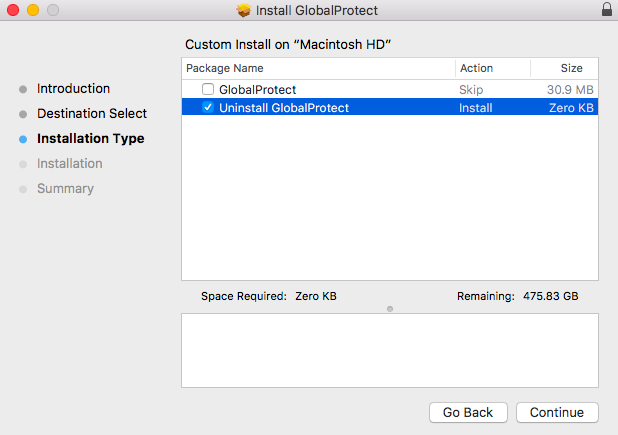
Task: Click the split pane divider handle
Action: [389, 308]
